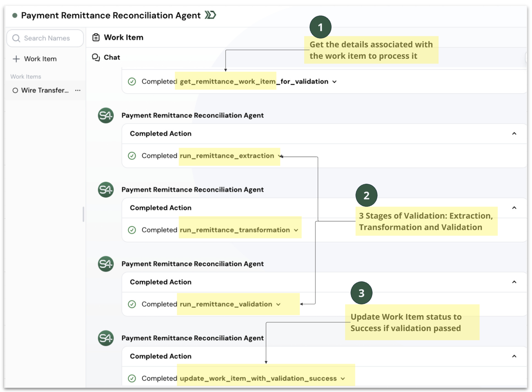Focus the Search Names input field
This screenshot has height=392, width=532.
(x=45, y=38)
